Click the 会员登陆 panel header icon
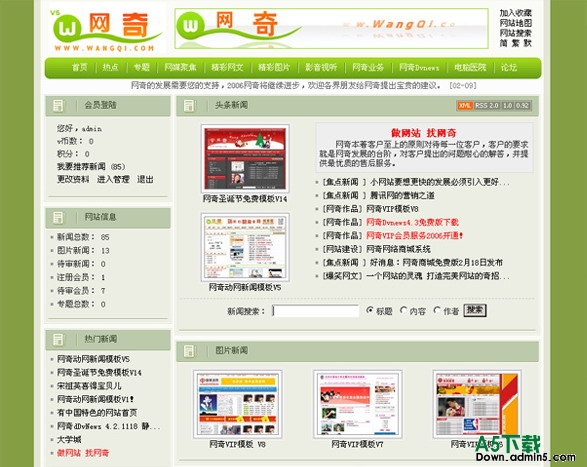 coord(58,106)
